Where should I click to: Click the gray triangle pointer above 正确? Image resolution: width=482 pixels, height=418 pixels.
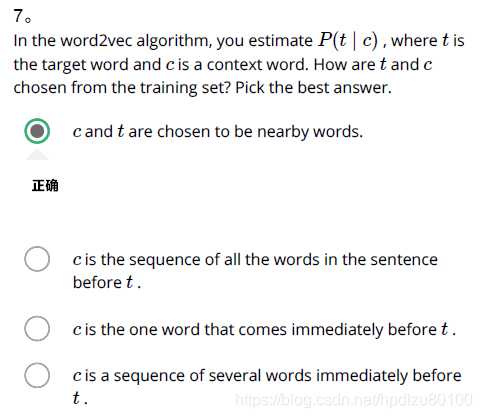[37, 154]
